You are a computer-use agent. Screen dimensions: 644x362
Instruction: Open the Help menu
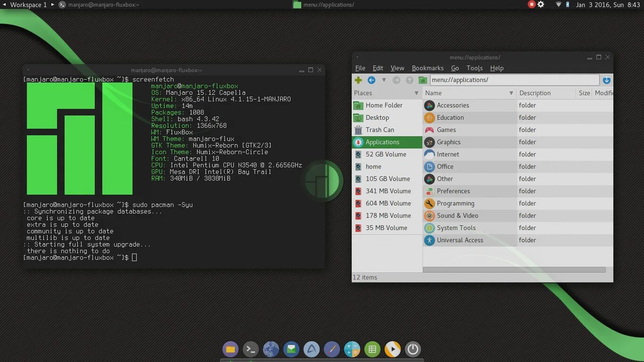(497, 68)
